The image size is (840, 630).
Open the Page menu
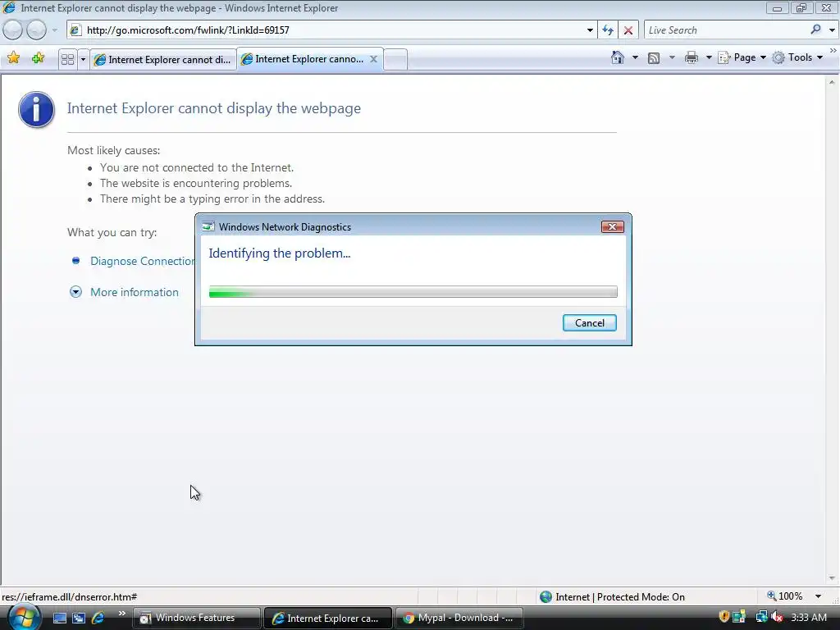pyautogui.click(x=742, y=57)
